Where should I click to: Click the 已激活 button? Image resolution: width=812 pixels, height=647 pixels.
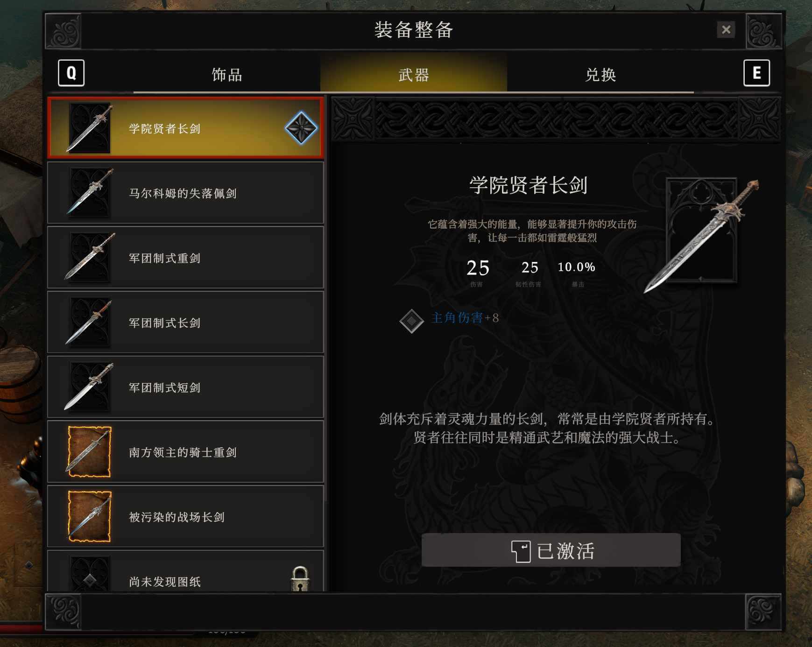551,550
